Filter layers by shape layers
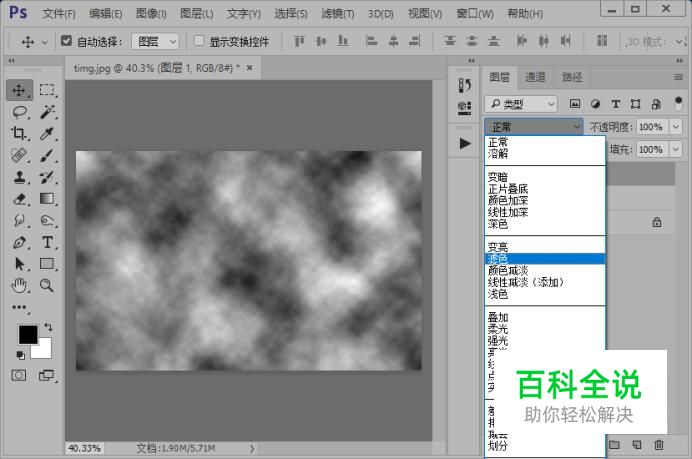692x459 pixels. 636,104
